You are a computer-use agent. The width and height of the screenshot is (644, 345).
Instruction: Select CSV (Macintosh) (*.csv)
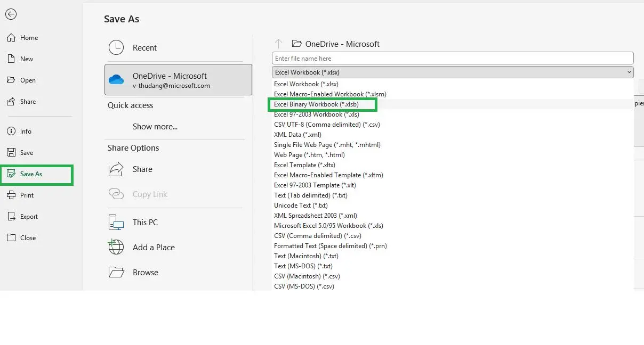[307, 276]
